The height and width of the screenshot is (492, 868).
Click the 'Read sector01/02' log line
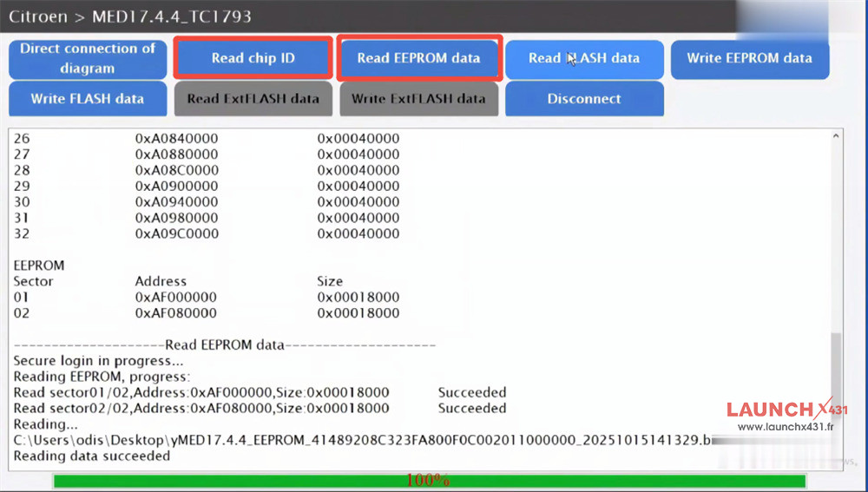(260, 393)
